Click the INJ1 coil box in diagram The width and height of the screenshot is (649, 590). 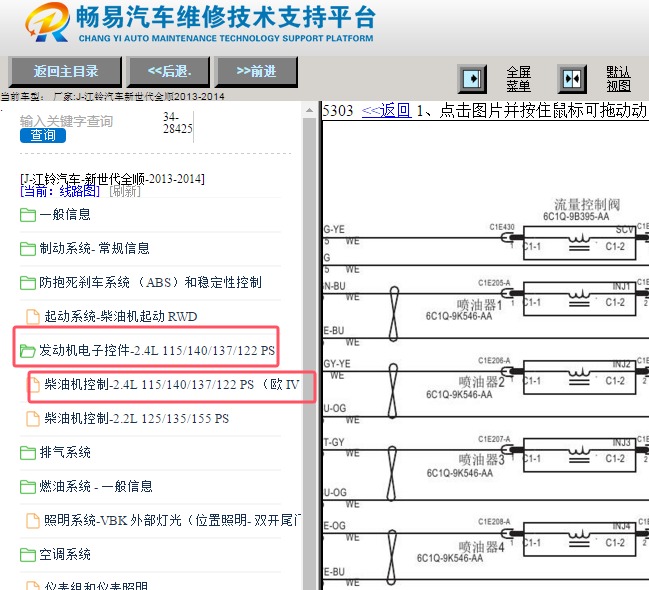click(x=579, y=299)
